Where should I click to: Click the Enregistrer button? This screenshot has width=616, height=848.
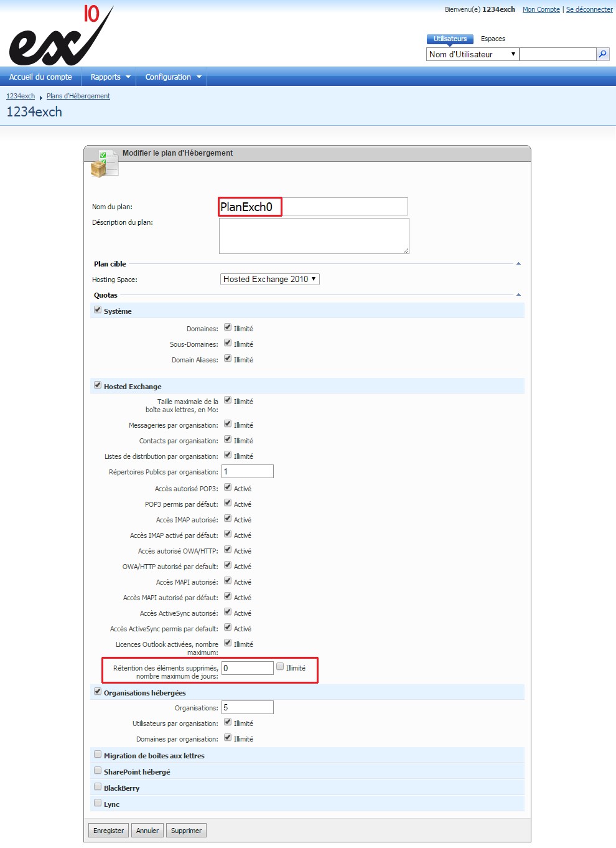(108, 831)
